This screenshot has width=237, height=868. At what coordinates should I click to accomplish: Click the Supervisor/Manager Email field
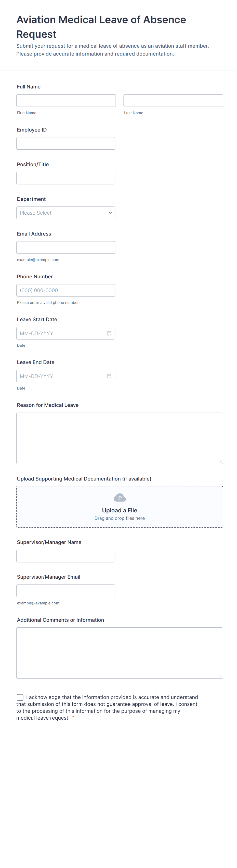[x=66, y=591]
